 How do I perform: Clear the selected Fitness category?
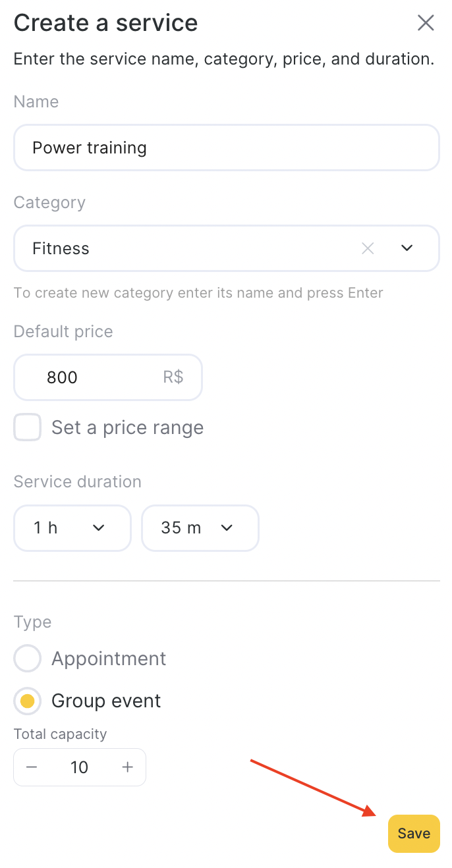[368, 248]
